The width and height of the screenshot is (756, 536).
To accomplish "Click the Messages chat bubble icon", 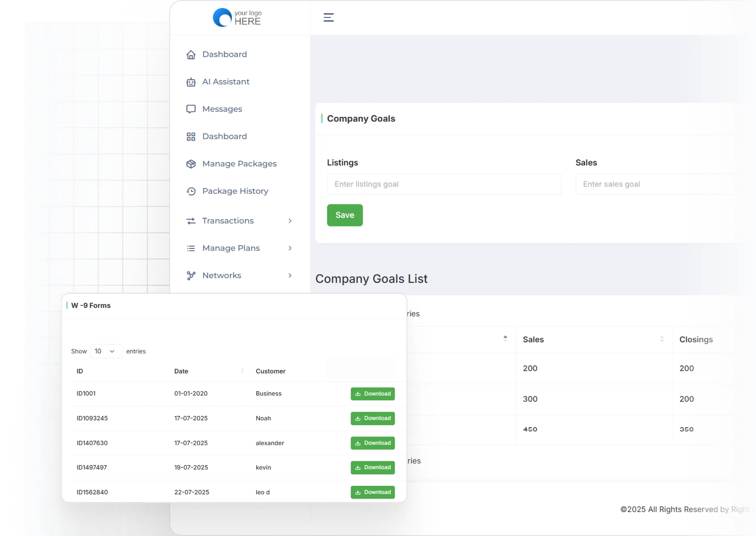I will click(191, 109).
